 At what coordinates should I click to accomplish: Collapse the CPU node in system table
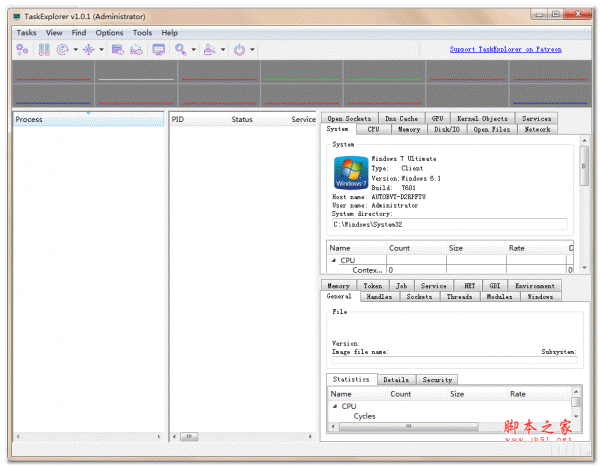tap(334, 260)
